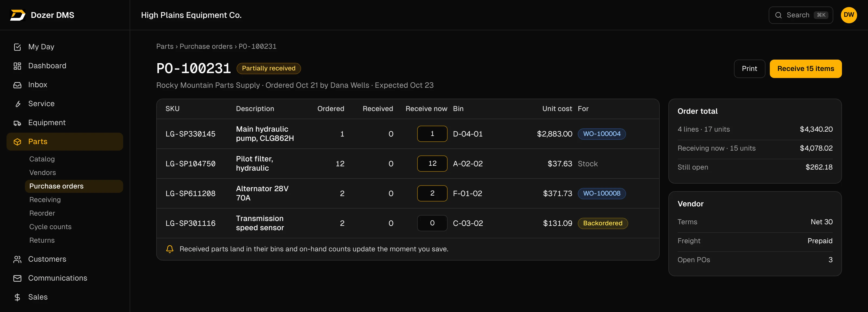Click SKU LG-SP104750 cell
Screen dimensions: 868x312
point(190,164)
